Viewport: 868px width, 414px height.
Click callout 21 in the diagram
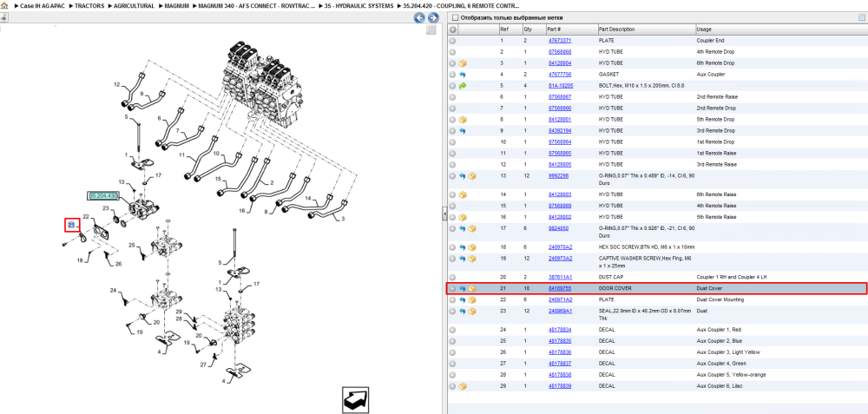click(71, 225)
